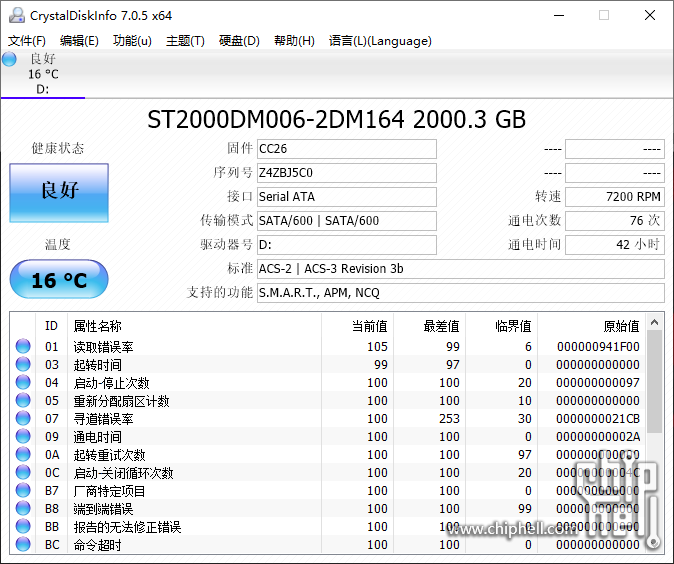Click status icon for attribute B7 厂商特定项目

pos(23,491)
